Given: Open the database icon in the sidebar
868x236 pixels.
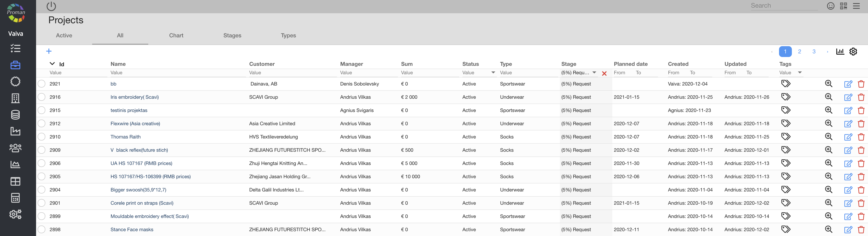Looking at the screenshot, I should [x=15, y=115].
